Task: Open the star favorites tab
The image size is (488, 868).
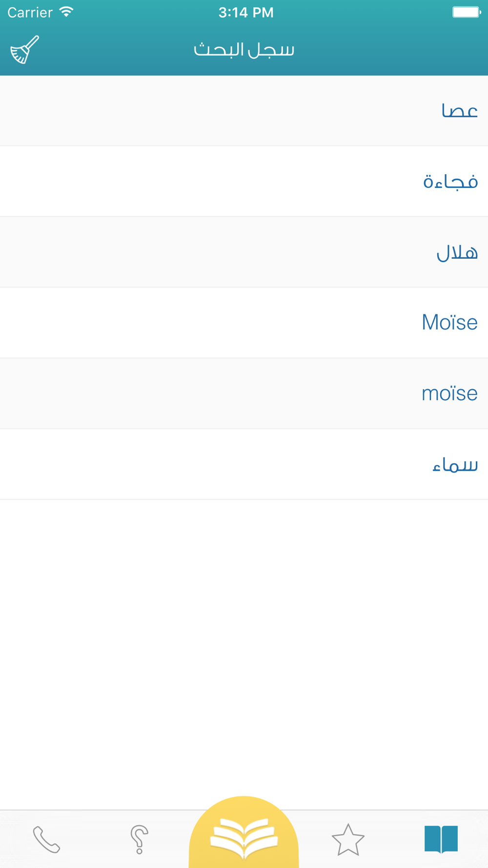Action: 348,840
